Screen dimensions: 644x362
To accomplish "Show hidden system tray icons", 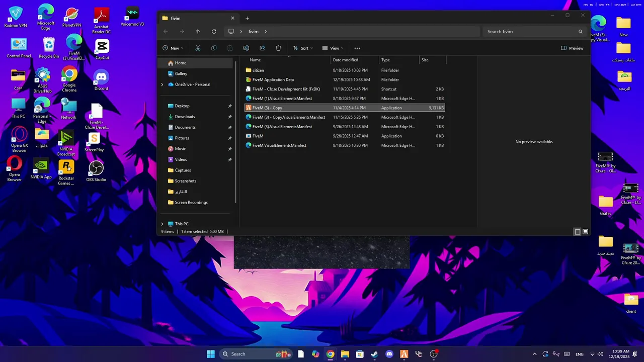I will coord(534,354).
